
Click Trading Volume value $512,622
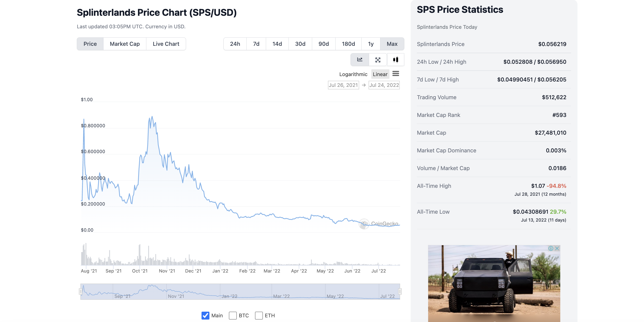click(554, 97)
